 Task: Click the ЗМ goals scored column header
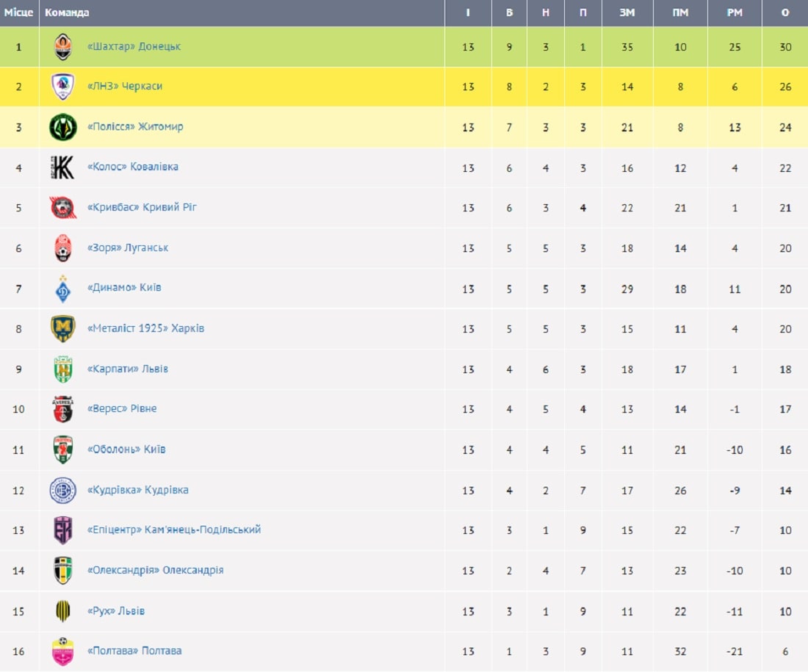(x=627, y=12)
